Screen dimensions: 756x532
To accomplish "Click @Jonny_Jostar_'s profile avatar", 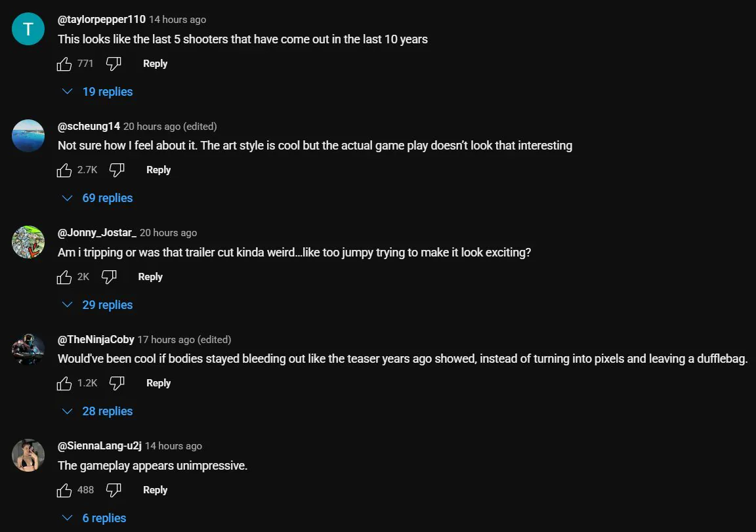I will click(28, 243).
